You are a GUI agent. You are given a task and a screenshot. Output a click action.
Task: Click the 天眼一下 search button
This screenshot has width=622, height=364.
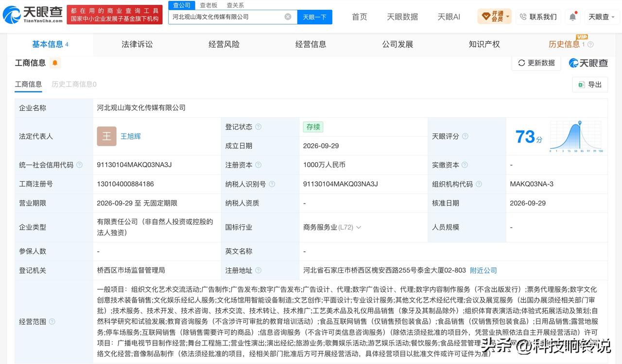tap(315, 17)
